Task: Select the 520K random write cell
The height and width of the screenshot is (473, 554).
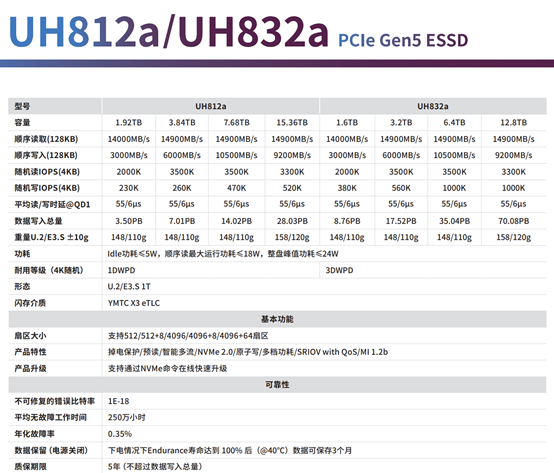Action: point(292,188)
